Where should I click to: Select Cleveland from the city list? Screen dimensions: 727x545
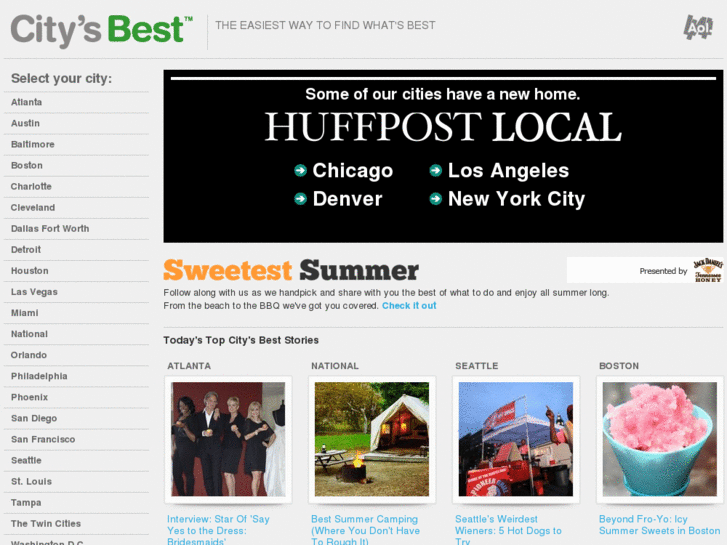pos(33,208)
